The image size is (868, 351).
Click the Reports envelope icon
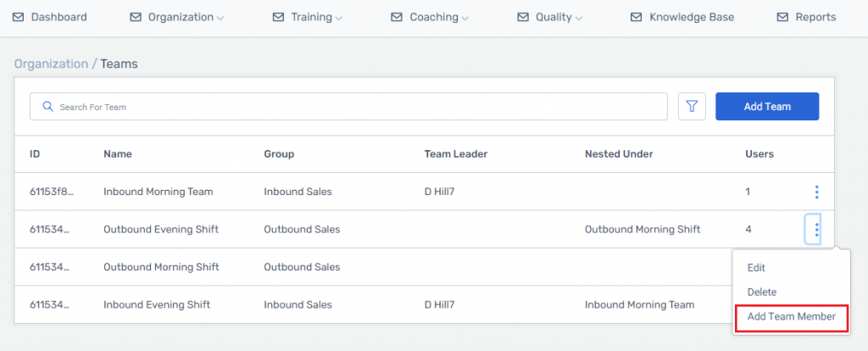[782, 17]
